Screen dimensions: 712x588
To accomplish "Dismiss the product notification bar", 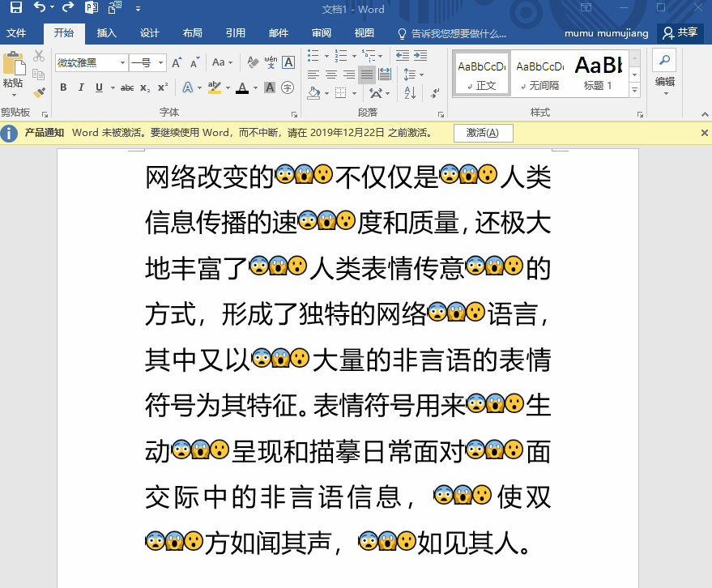I will 704,133.
